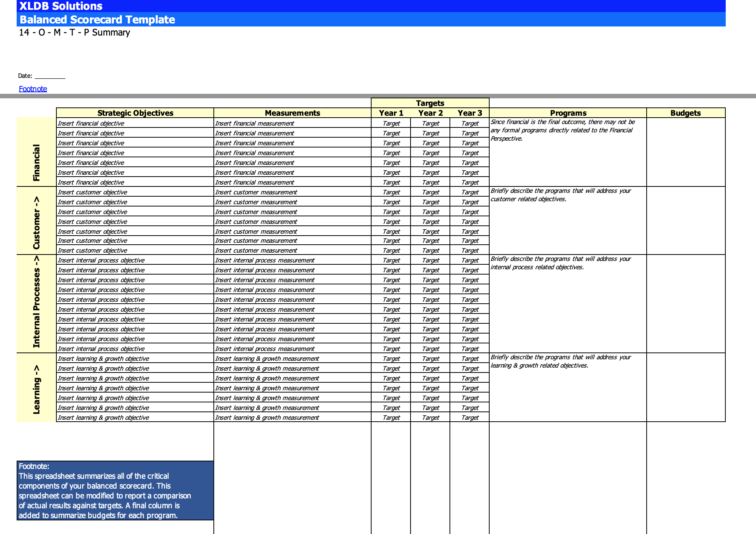Select the Strategic Objectives column header
The height and width of the screenshot is (534, 756).
click(135, 113)
